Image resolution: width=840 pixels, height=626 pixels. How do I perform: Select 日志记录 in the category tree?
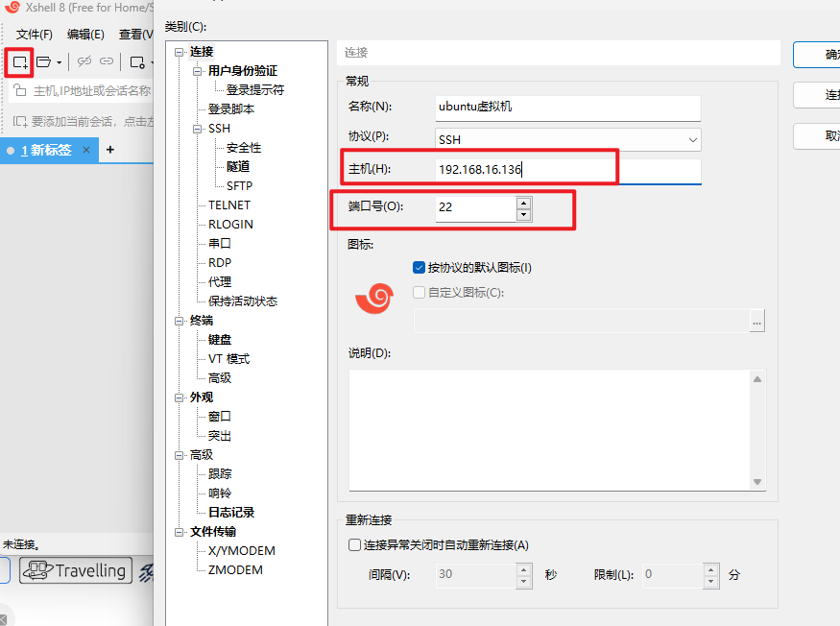click(x=231, y=512)
